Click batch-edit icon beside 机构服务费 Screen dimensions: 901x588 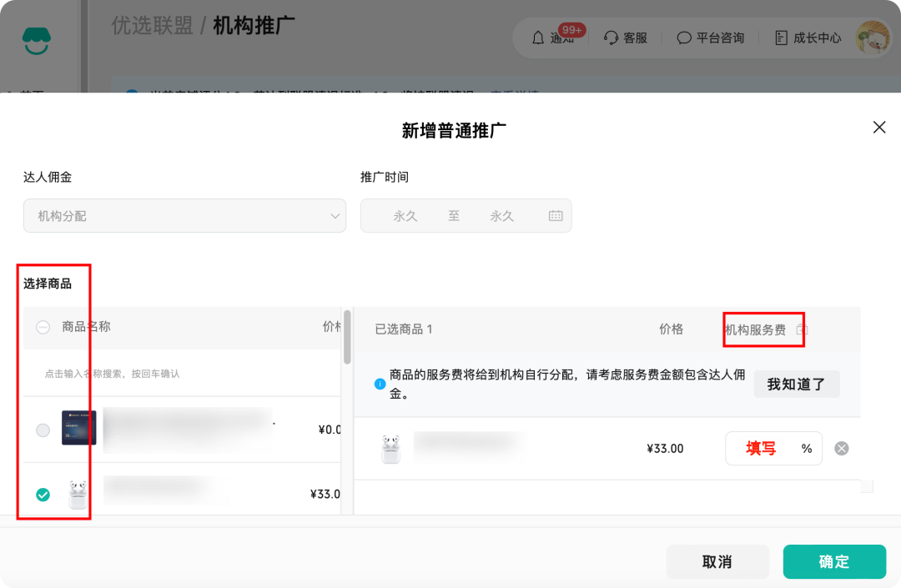tap(801, 329)
